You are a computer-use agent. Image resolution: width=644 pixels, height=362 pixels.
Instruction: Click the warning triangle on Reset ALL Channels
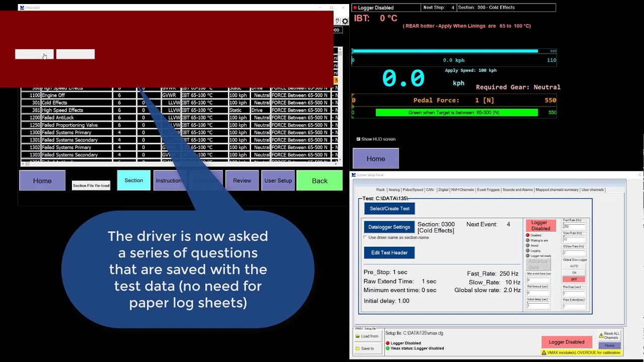pos(601,336)
